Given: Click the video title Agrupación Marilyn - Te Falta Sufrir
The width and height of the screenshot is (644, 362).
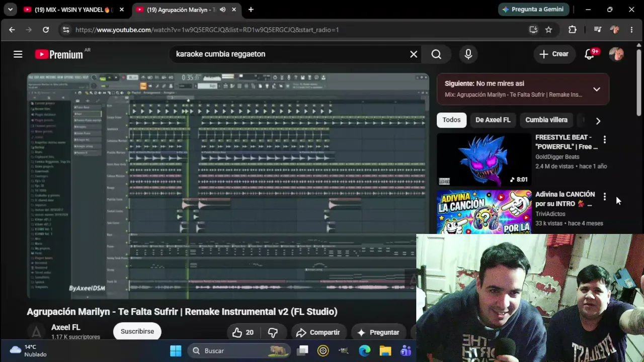Looking at the screenshot, I should click(x=182, y=312).
